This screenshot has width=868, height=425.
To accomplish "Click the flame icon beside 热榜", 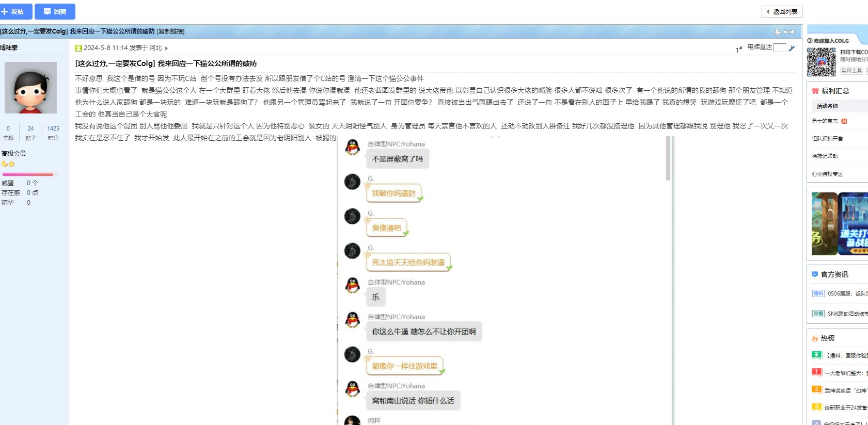I will tap(815, 338).
